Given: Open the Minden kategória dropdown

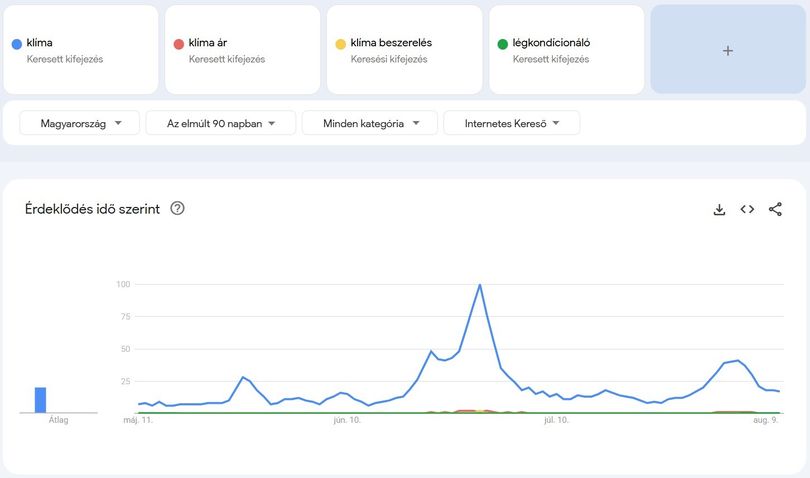Looking at the screenshot, I should tap(370, 123).
